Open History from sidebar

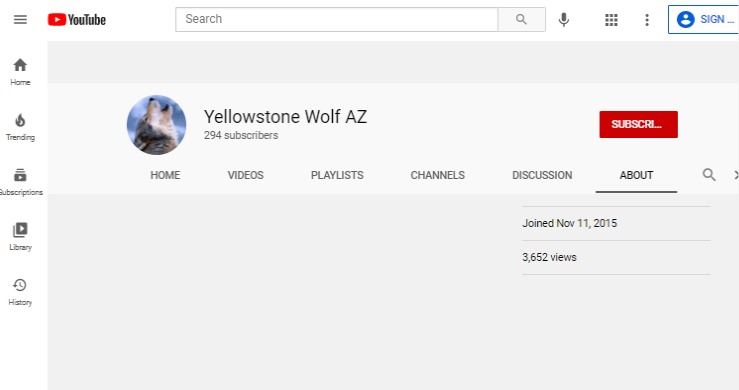click(x=20, y=292)
